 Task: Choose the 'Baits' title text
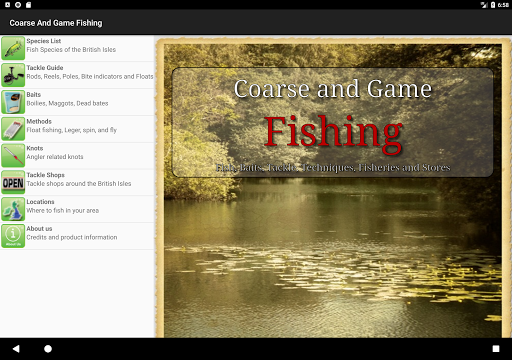34,95
